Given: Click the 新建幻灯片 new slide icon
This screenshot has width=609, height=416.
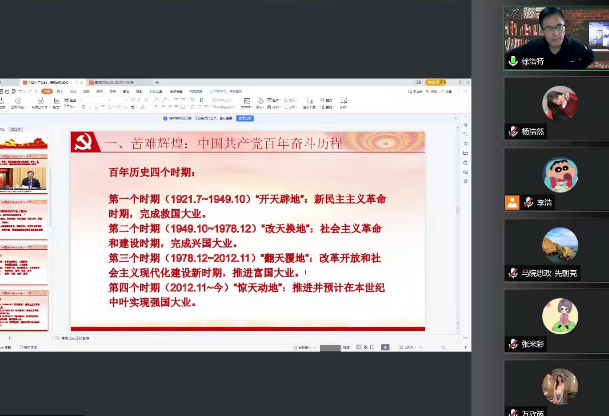Looking at the screenshot, I should click(40, 100).
